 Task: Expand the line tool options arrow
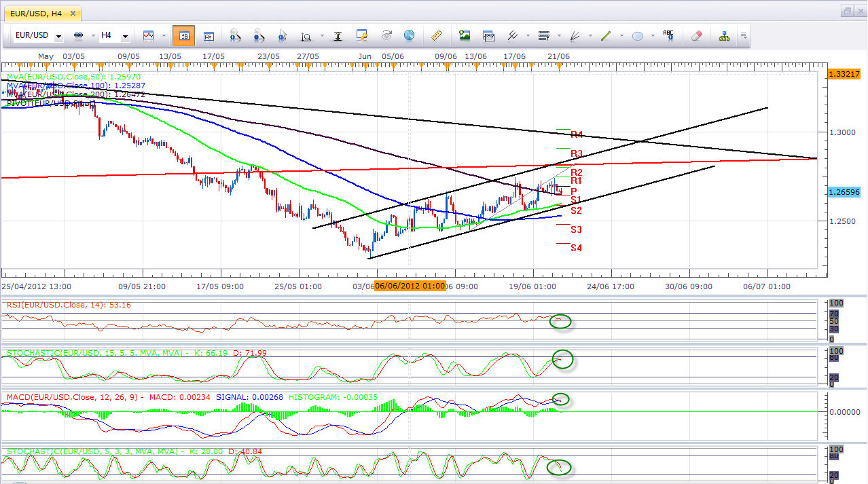[x=621, y=36]
